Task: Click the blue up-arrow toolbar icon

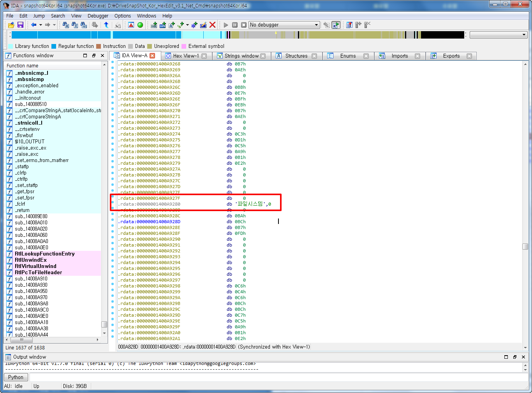Action: coord(106,25)
